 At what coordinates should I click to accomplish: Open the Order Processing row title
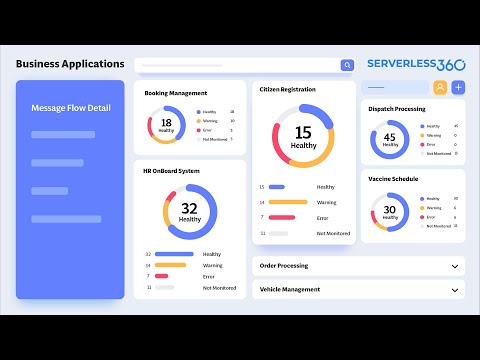284,266
